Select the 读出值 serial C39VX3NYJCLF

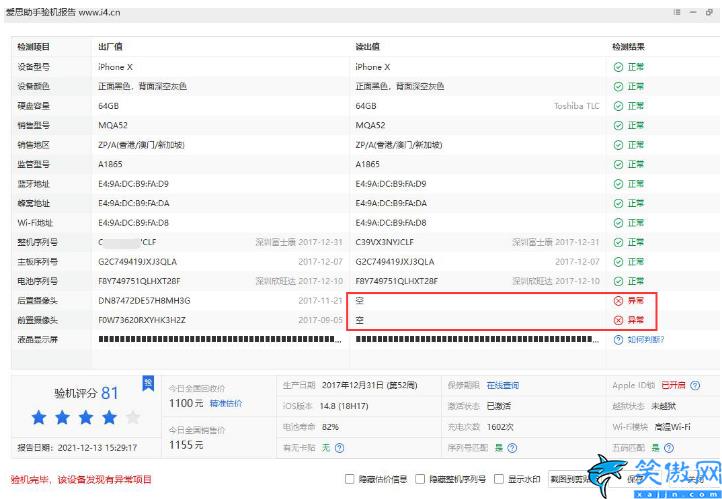(x=384, y=242)
